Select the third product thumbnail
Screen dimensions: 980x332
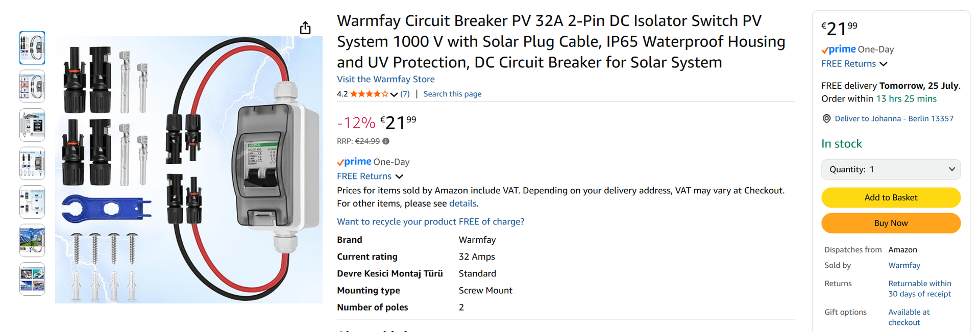tap(32, 125)
